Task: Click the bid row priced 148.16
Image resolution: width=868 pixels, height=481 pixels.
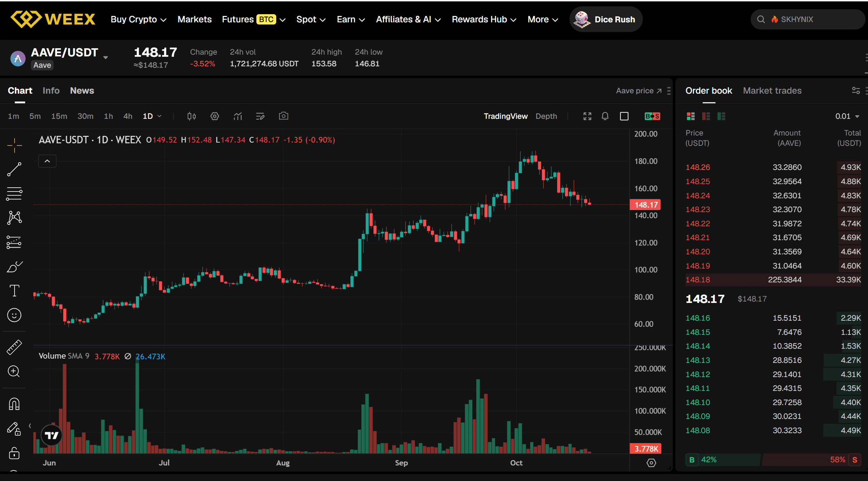Action: pyautogui.click(x=773, y=318)
